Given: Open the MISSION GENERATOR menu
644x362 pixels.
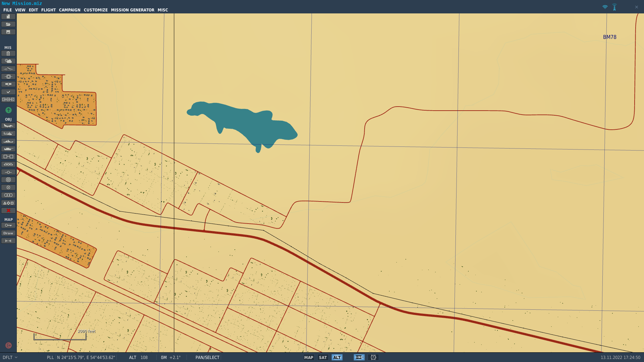Looking at the screenshot, I should point(132,10).
